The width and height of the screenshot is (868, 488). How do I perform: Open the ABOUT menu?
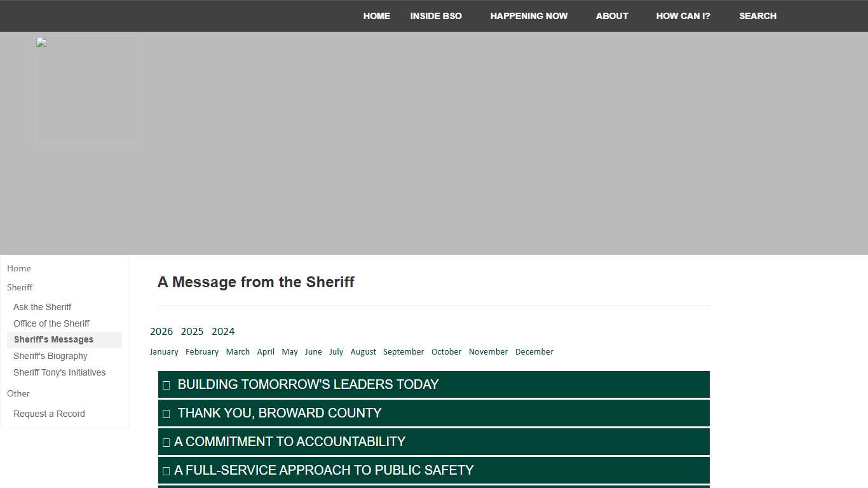tap(612, 16)
